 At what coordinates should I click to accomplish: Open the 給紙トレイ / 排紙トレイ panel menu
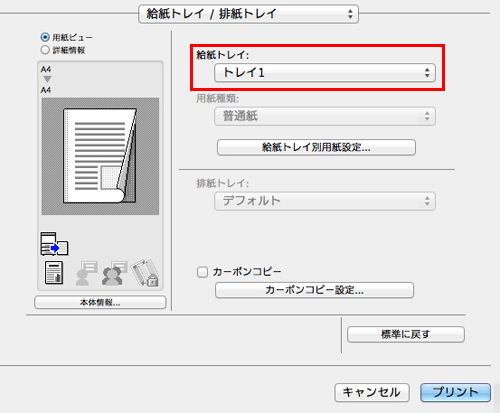pos(248,14)
